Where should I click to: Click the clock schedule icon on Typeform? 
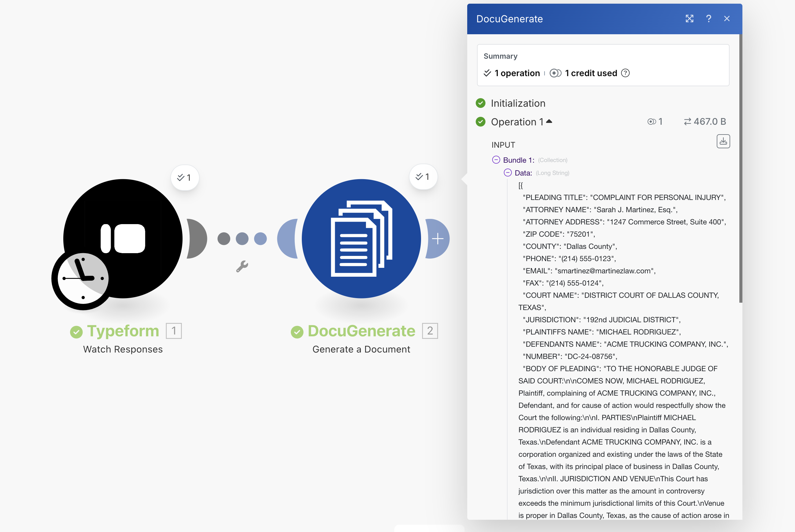83,279
